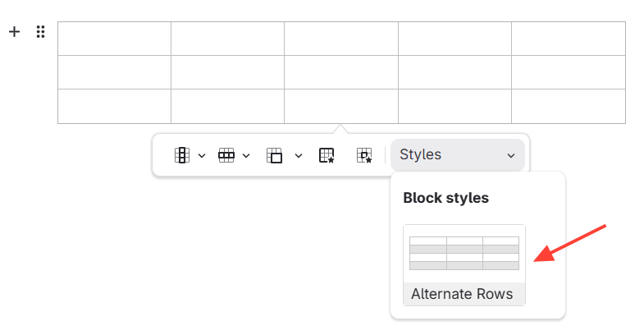Image resolution: width=644 pixels, height=335 pixels.
Task: Click the top-right cell of the table
Action: pos(568,39)
